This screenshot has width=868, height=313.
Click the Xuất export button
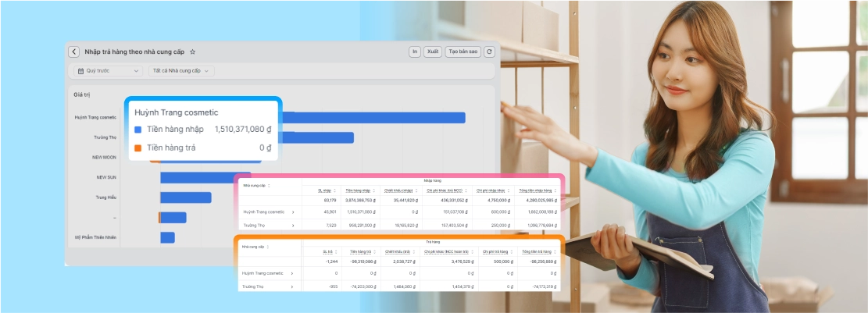tap(433, 52)
